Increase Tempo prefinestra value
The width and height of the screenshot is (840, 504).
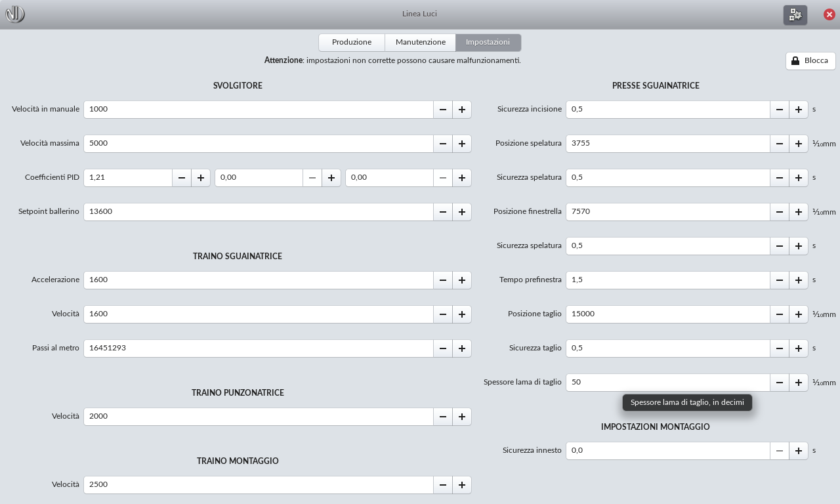[x=799, y=280]
